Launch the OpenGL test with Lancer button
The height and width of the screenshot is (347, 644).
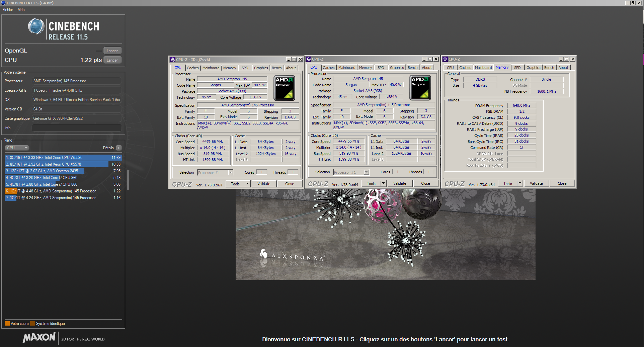[x=112, y=51]
